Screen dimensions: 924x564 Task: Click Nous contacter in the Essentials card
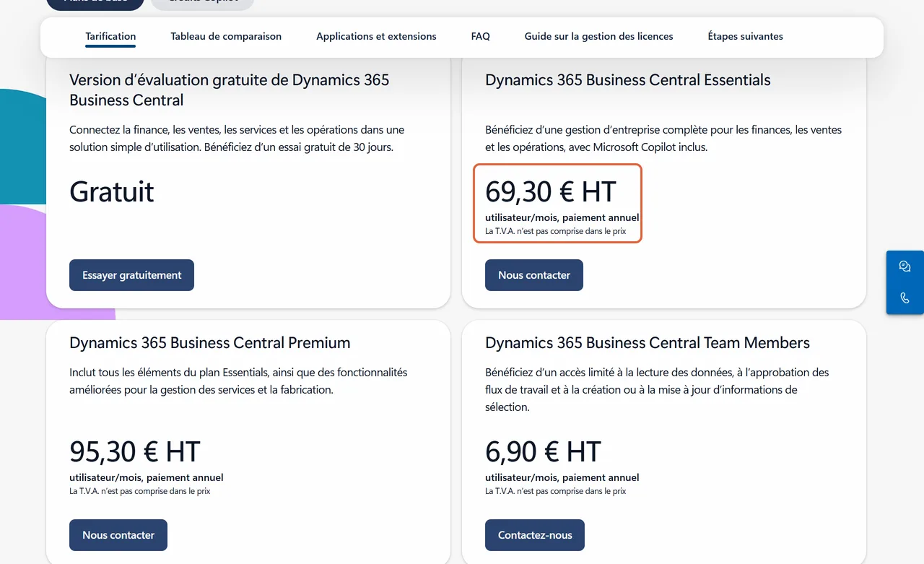pyautogui.click(x=534, y=275)
